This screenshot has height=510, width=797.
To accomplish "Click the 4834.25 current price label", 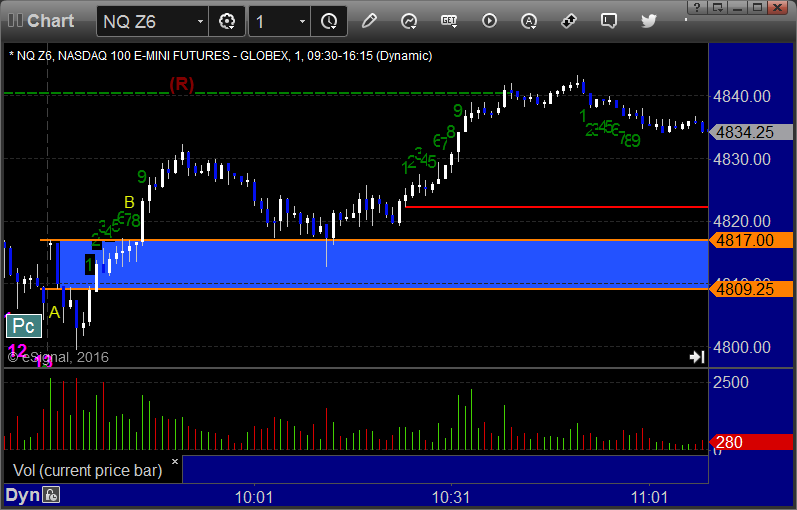I will (x=751, y=132).
